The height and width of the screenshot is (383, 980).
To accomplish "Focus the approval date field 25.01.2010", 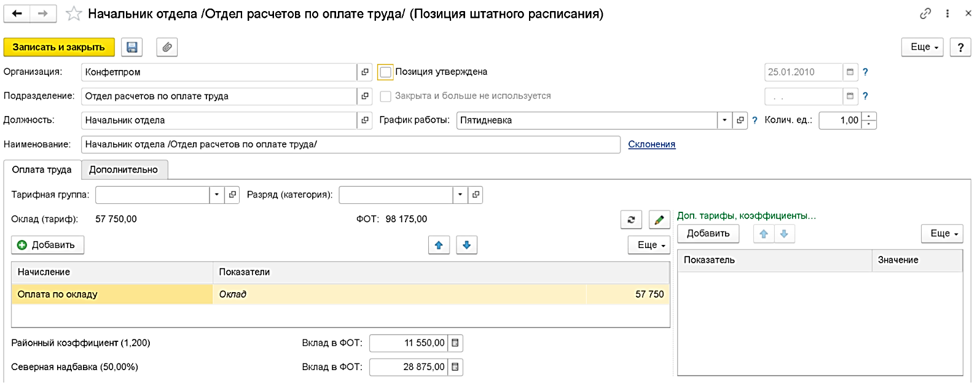I will click(x=804, y=72).
